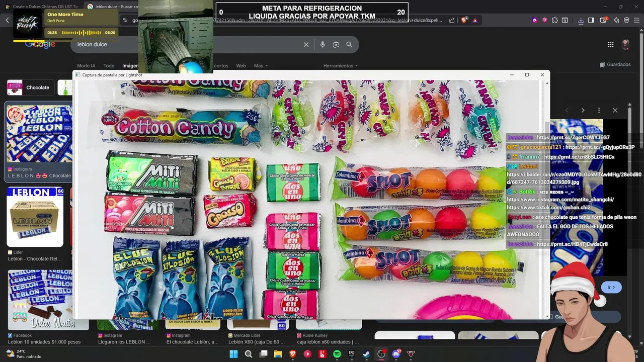
Task: Open the matito_shangchi Instagram link
Action: [x=560, y=200]
